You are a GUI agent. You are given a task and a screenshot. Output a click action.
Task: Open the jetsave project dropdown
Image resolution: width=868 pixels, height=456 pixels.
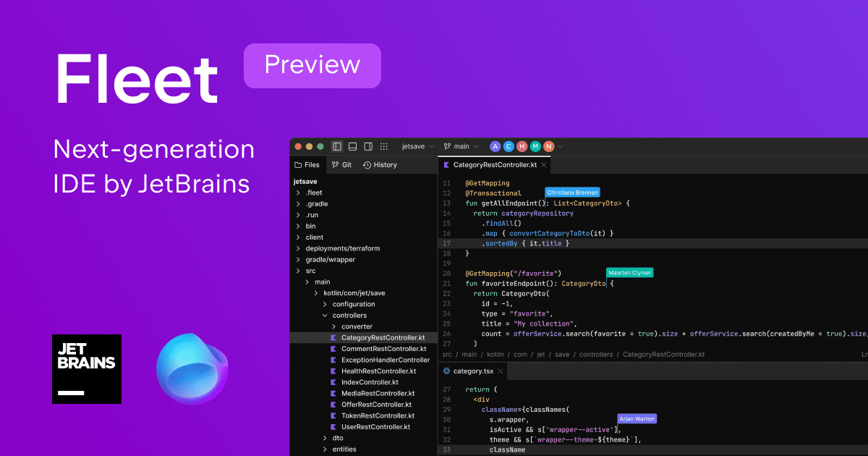[418, 146]
